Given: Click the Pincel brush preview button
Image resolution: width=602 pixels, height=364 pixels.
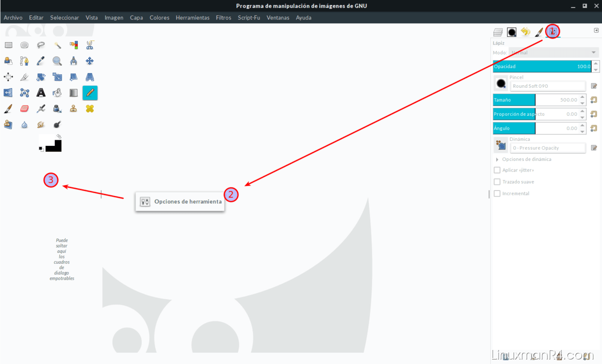Looking at the screenshot, I should (500, 83).
